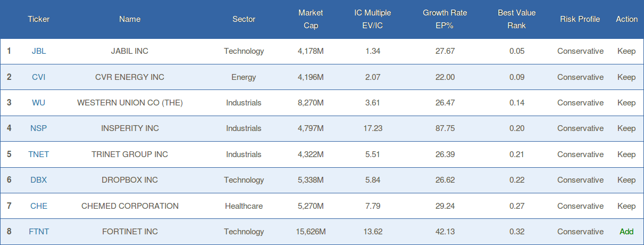Select the FORTINET INC name cell
This screenshot has height=245, width=644.
tap(130, 232)
